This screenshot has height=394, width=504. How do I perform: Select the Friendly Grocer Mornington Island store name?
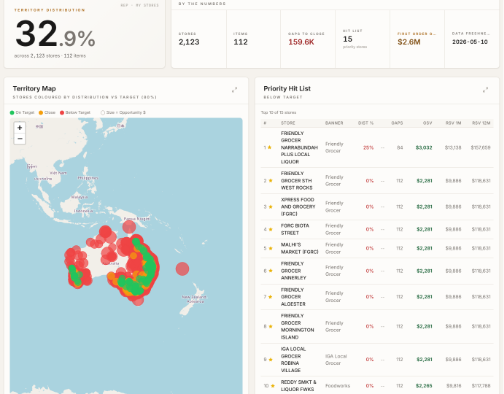297,326
